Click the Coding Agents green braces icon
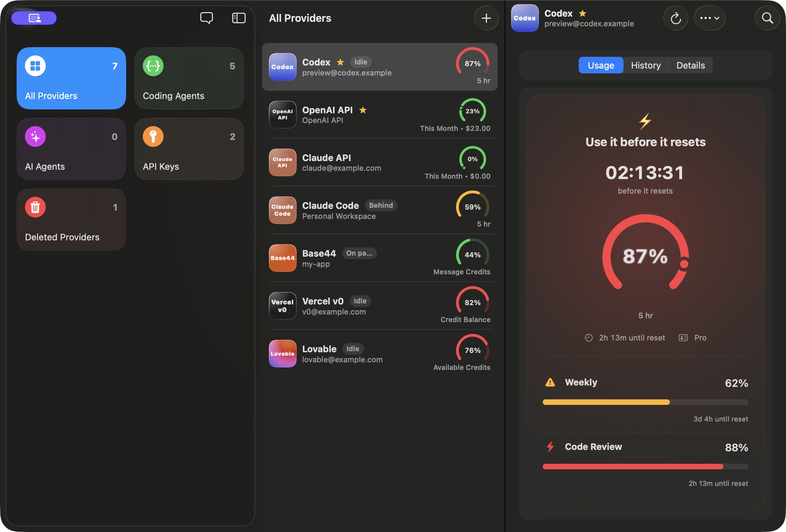The image size is (786, 532). coord(153,66)
